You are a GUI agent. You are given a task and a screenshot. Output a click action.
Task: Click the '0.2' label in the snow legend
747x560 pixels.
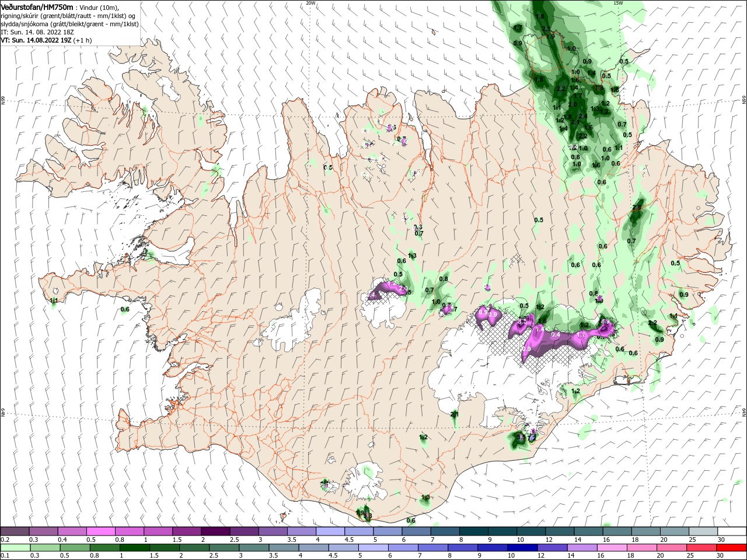[5, 540]
